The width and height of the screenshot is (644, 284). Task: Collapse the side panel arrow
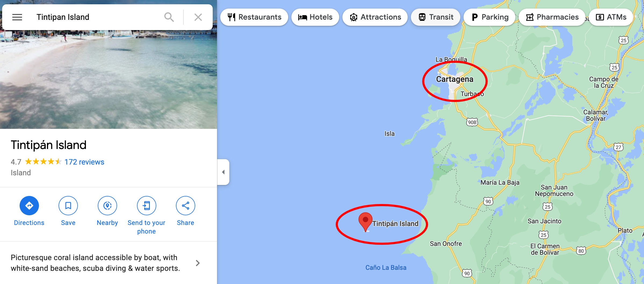tap(223, 172)
